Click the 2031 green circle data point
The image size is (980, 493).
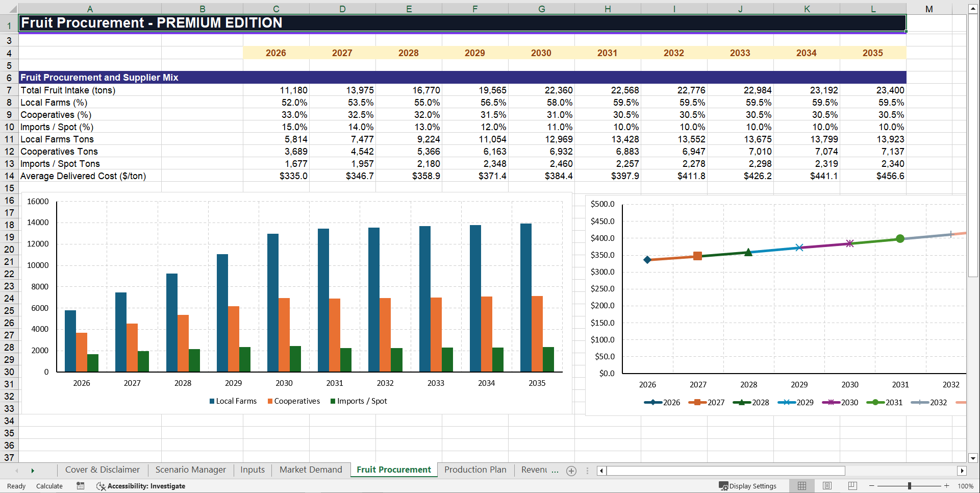(900, 239)
